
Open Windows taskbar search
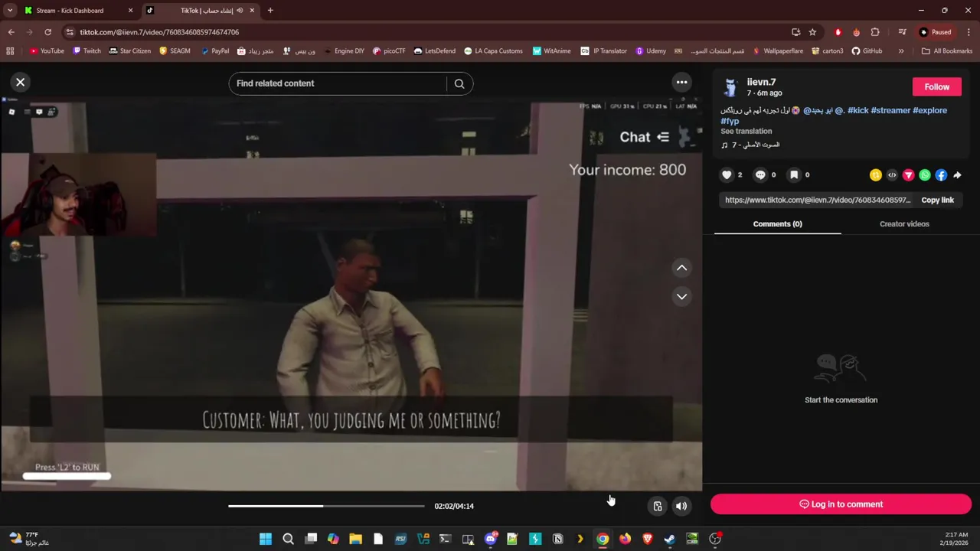click(x=288, y=539)
